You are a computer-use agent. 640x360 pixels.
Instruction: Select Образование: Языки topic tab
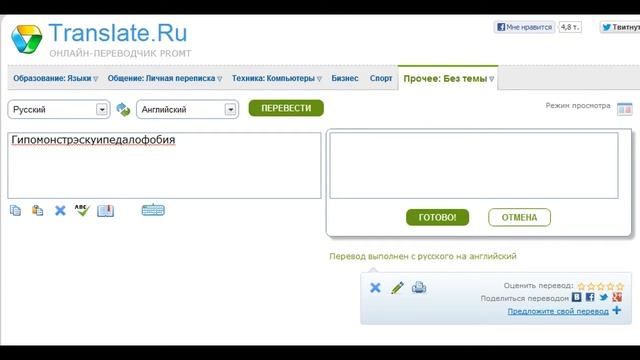point(52,78)
